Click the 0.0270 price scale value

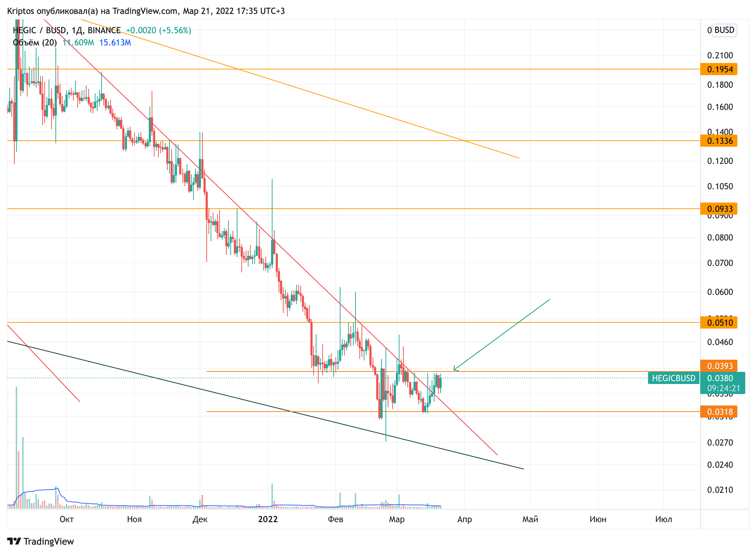point(720,443)
